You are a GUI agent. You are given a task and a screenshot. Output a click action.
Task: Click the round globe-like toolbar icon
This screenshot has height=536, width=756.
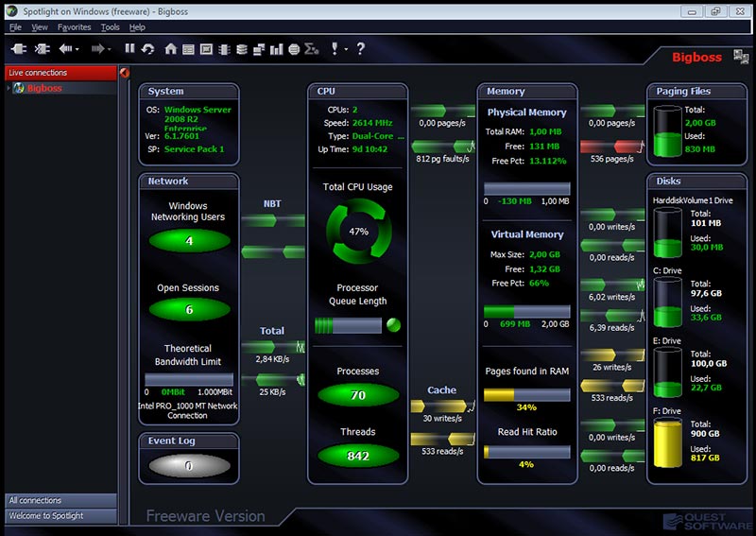pyautogui.click(x=294, y=49)
